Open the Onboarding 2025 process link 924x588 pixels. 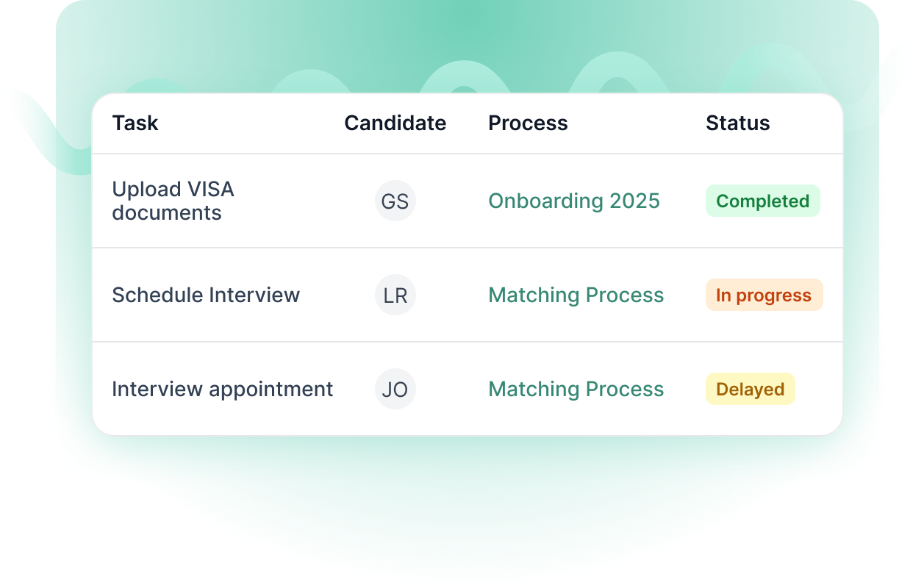(x=574, y=201)
